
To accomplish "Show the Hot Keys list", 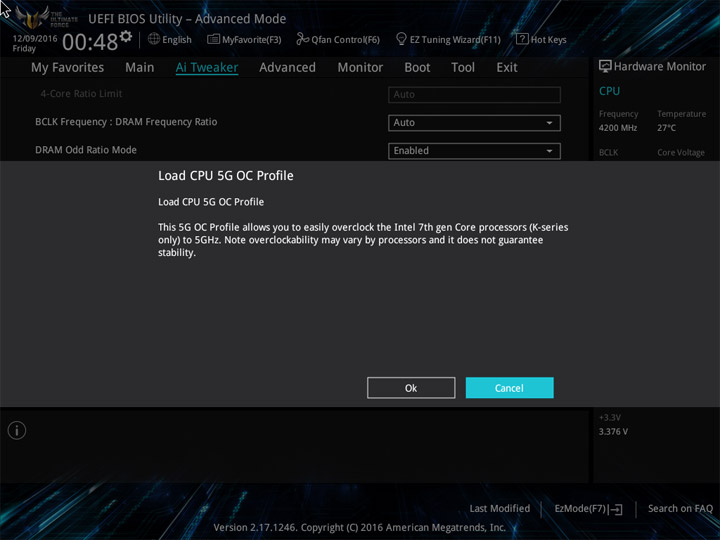I will (x=548, y=39).
